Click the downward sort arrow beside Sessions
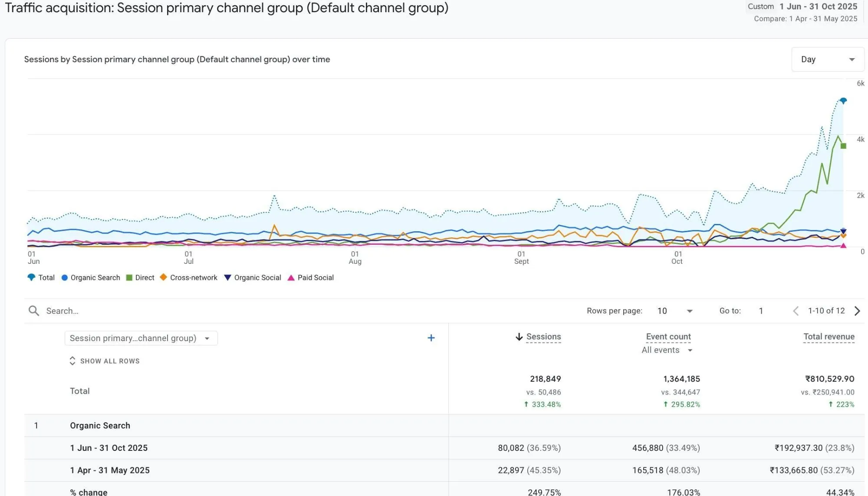Viewport: 868px width, 496px height. click(x=519, y=337)
